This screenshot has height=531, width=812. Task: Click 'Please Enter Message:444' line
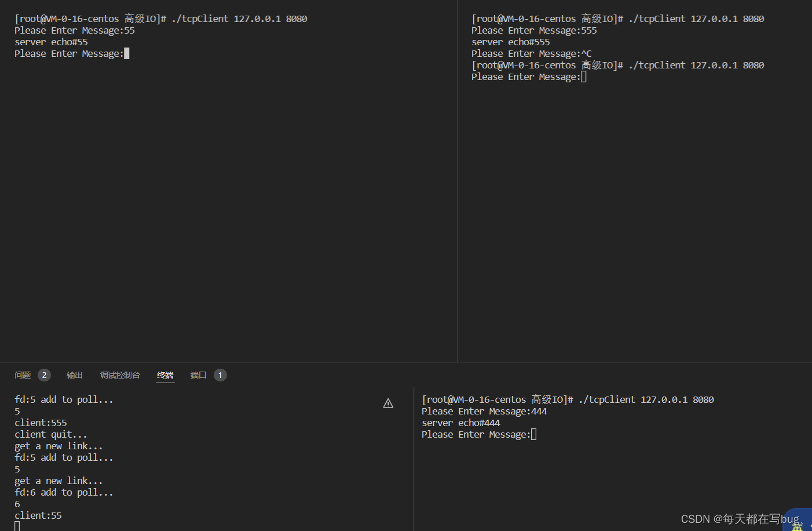[x=484, y=411]
